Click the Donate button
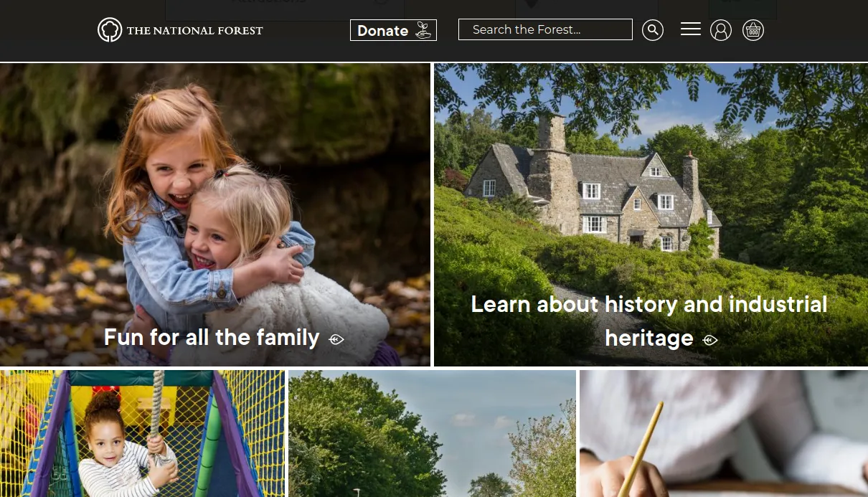Screen dimensions: 868x497 393,30
